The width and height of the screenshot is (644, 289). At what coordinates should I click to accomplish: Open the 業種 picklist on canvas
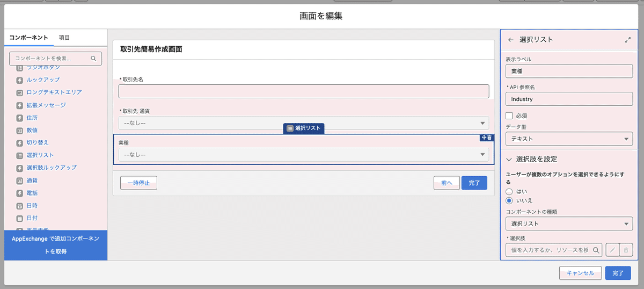304,155
